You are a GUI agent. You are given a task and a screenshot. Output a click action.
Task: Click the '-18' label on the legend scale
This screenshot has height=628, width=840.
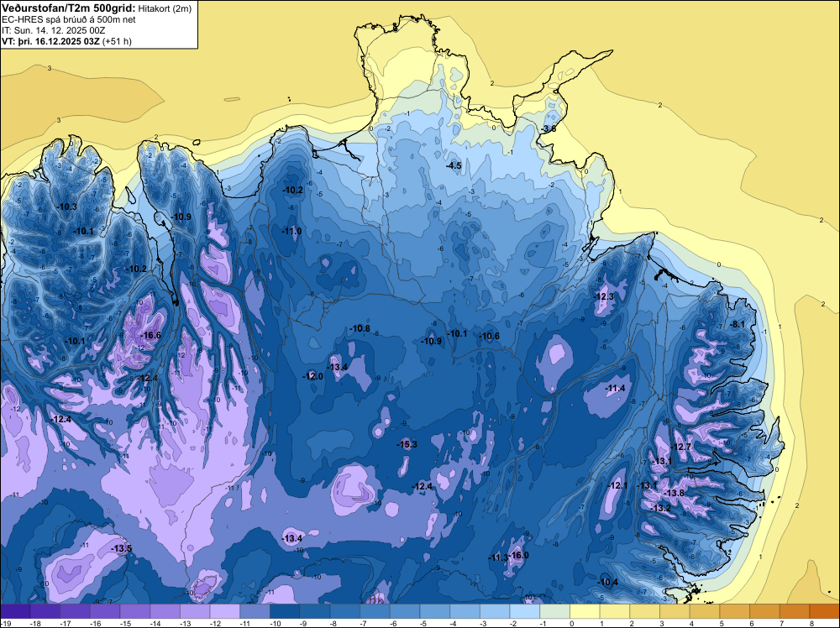pos(35,624)
